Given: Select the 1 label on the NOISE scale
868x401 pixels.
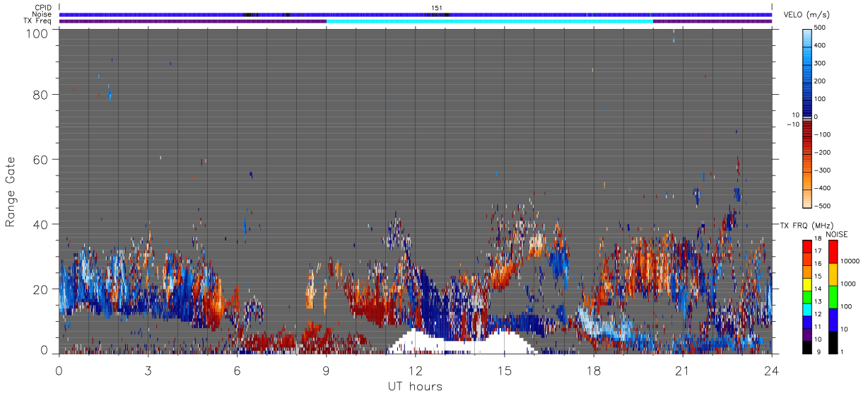Looking at the screenshot, I should click(840, 351).
